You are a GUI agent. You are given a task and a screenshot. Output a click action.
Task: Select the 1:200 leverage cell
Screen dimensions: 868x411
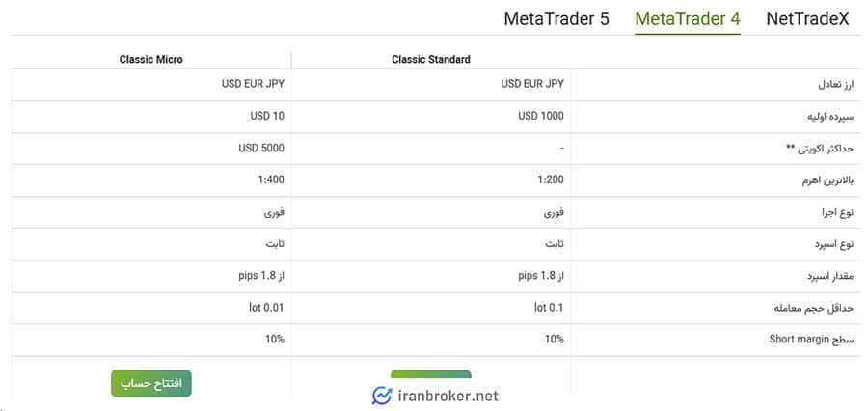tap(551, 180)
